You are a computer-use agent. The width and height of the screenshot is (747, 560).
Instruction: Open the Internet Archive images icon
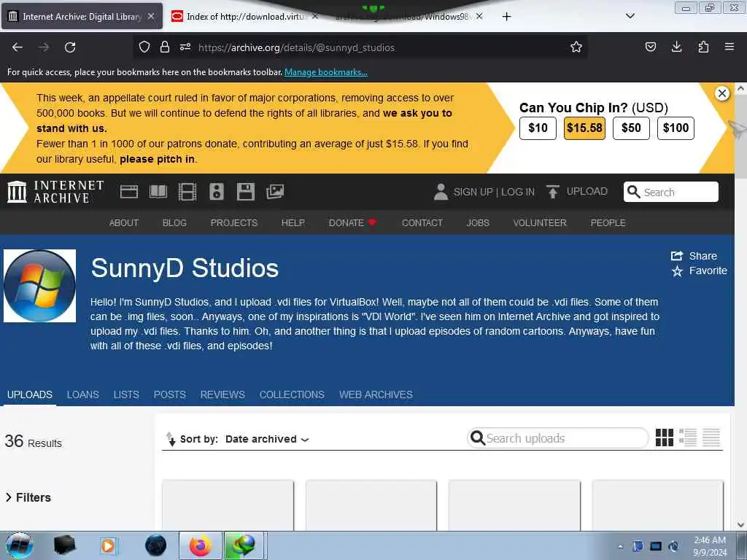[275, 192]
